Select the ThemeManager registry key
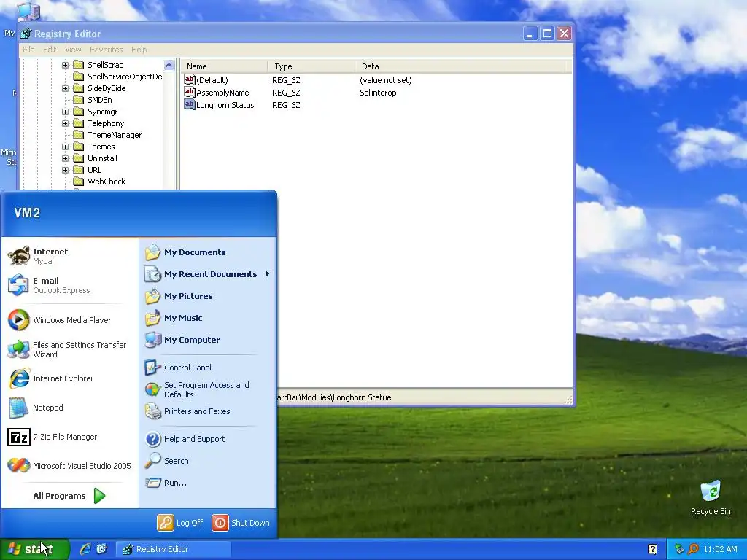This screenshot has height=560, width=747. pyautogui.click(x=115, y=135)
